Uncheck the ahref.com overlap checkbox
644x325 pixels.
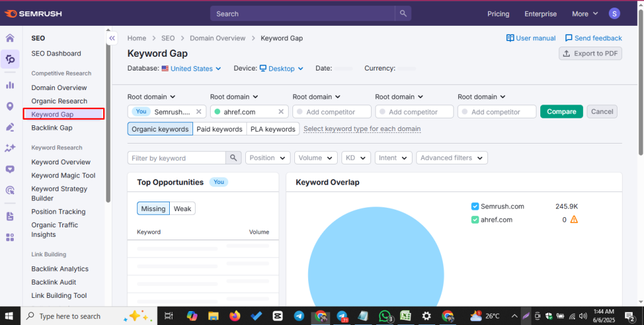(x=475, y=220)
